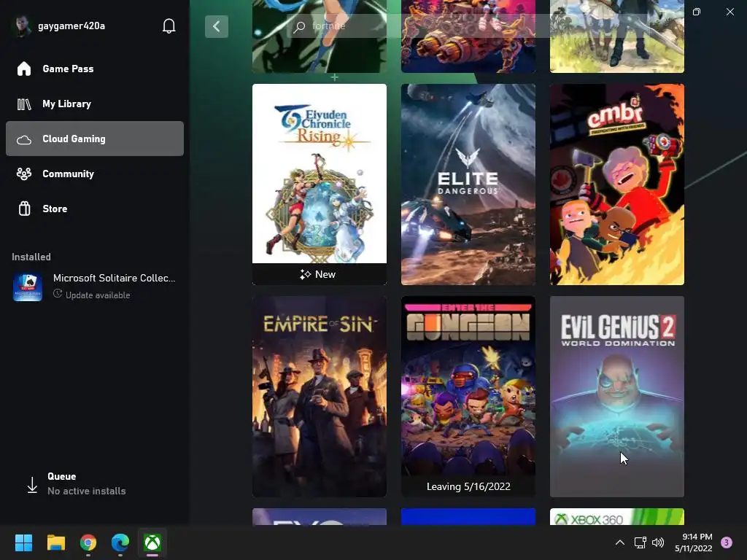The image size is (747, 560).
Task: Open My Library in sidebar
Action: pyautogui.click(x=95, y=104)
